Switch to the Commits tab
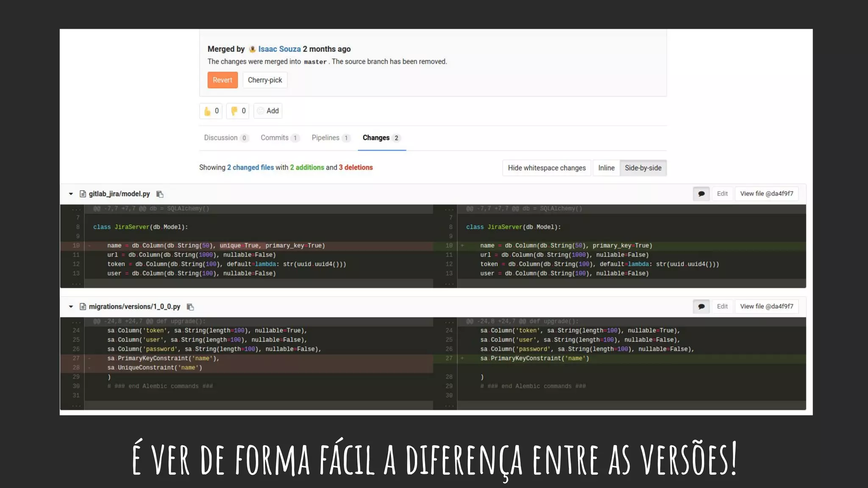The height and width of the screenshot is (488, 868). click(280, 138)
